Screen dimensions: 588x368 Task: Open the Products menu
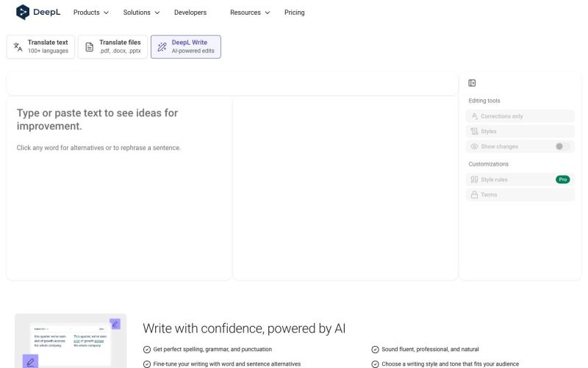[90, 13]
